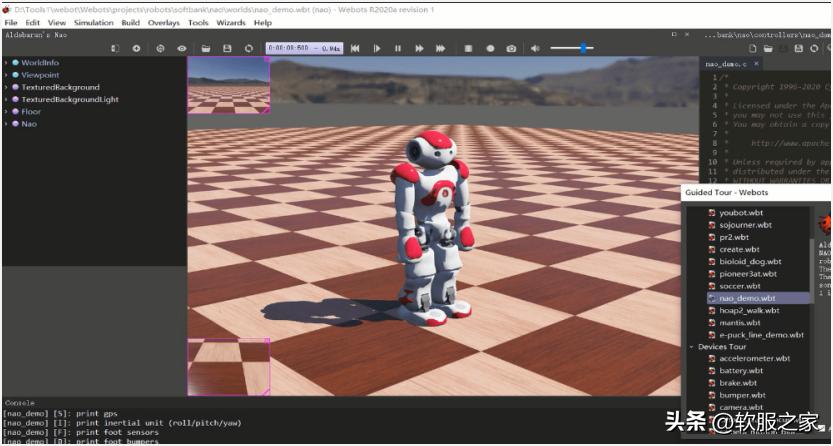Collapse the Devices Tour section
The width and height of the screenshot is (833, 446).
coord(690,347)
